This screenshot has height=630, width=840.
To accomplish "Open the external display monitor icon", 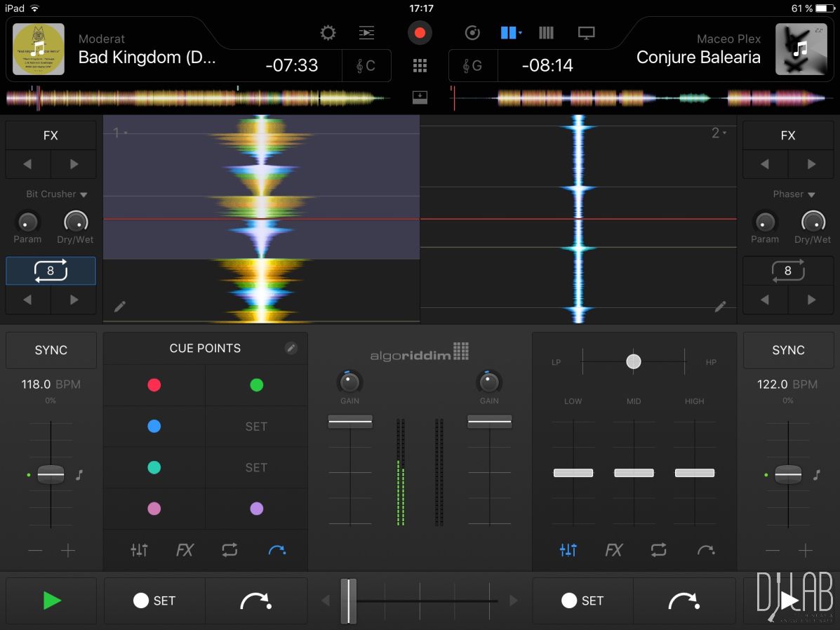I will tap(586, 33).
